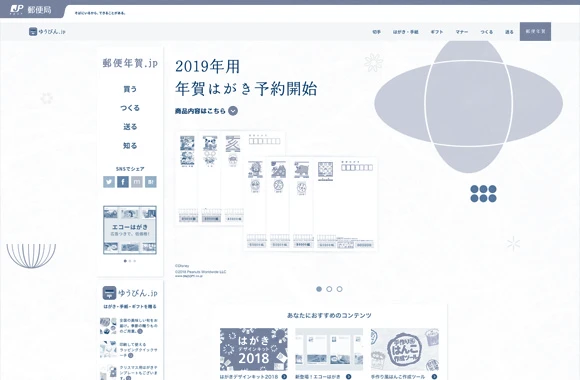Open arrow next to 手作り風はんこ作成ツール

click(x=434, y=377)
